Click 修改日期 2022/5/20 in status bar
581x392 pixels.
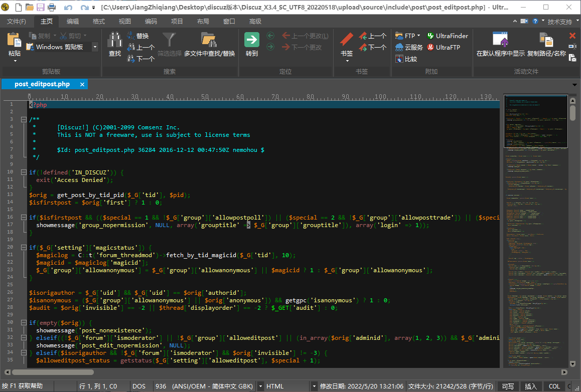(362, 386)
